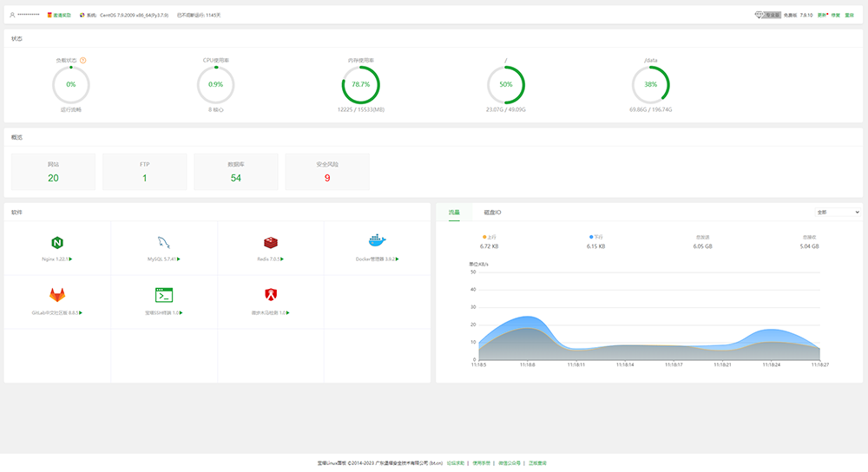Expand the network interface dropdown (全部)
Image resolution: width=868 pixels, height=472 pixels.
click(837, 212)
